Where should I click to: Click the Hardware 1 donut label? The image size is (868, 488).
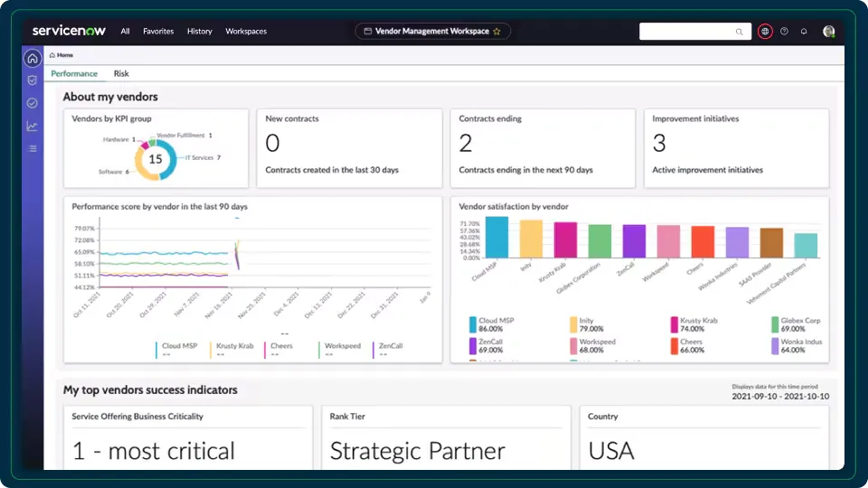(119, 139)
